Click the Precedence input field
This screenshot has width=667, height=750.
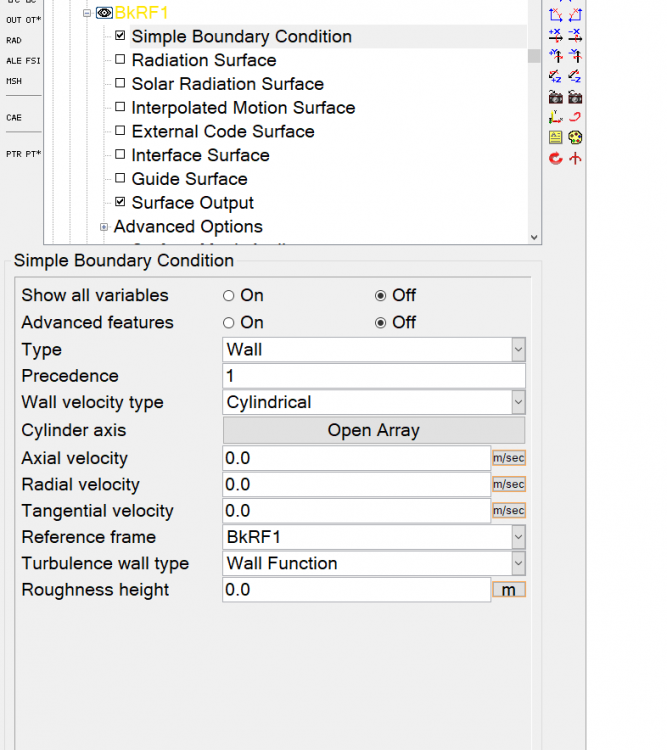pos(374,376)
